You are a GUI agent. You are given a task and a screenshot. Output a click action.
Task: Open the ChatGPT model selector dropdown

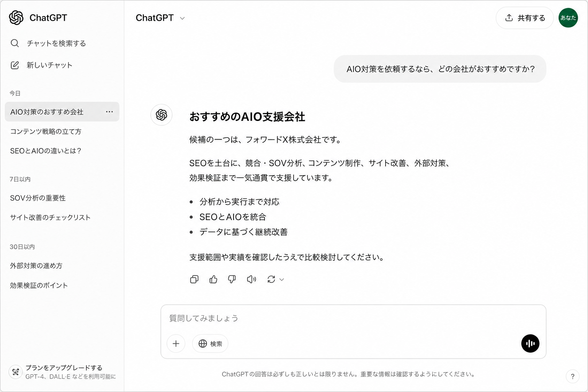pyautogui.click(x=160, y=18)
